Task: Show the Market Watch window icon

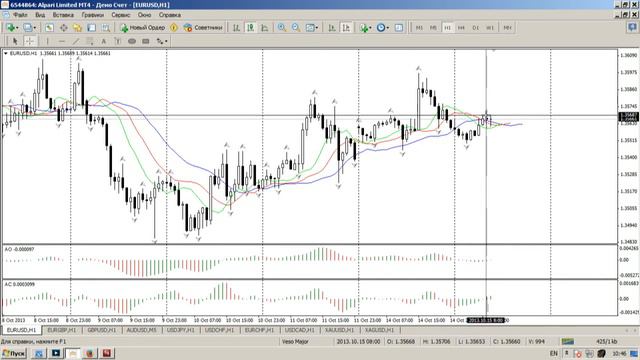Action: pyautogui.click(x=49, y=28)
